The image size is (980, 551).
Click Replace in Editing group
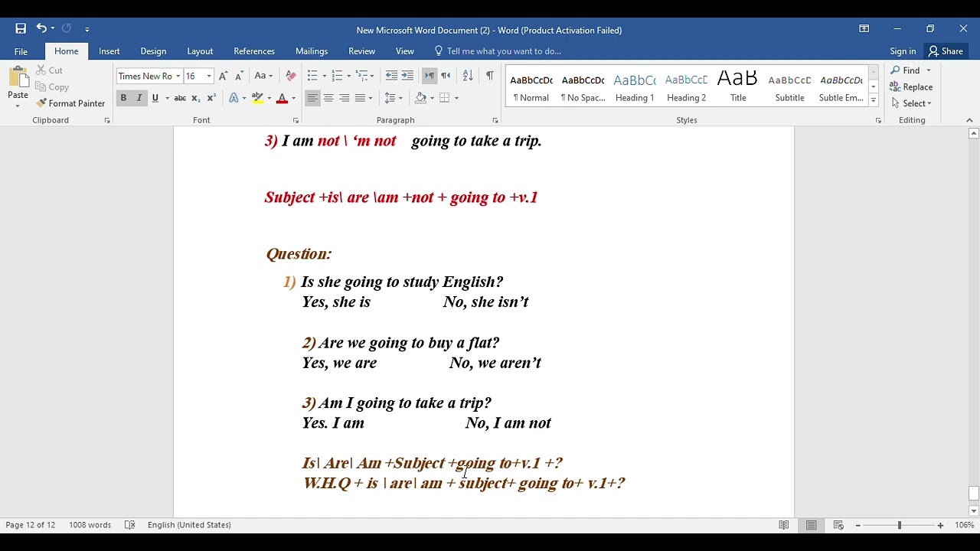(911, 87)
